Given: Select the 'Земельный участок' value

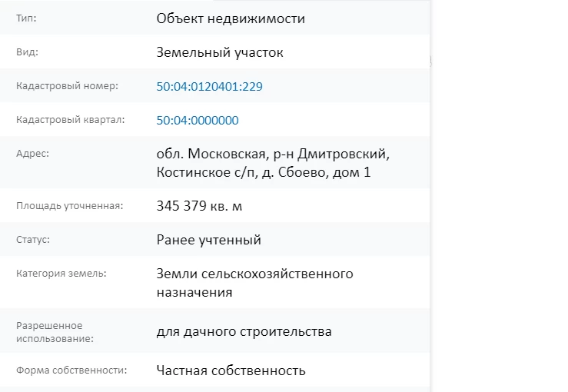Looking at the screenshot, I should tap(220, 53).
